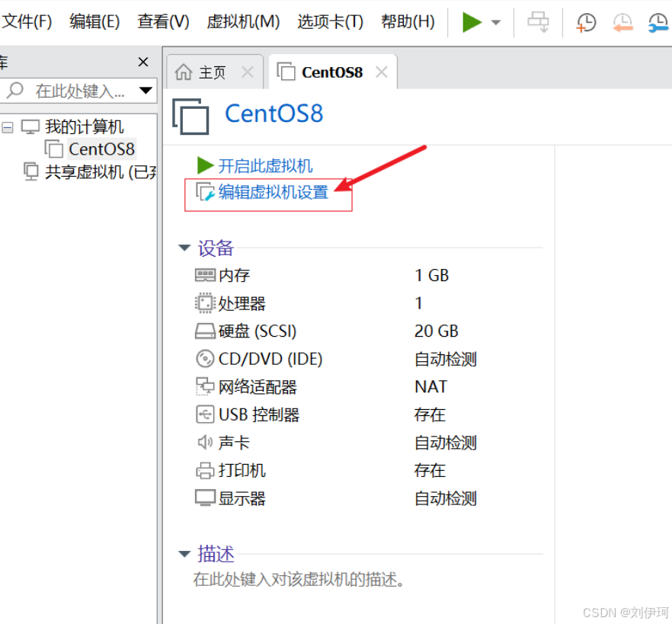Open the power options dropdown arrow
Image resolution: width=672 pixels, height=624 pixels.
tap(496, 22)
